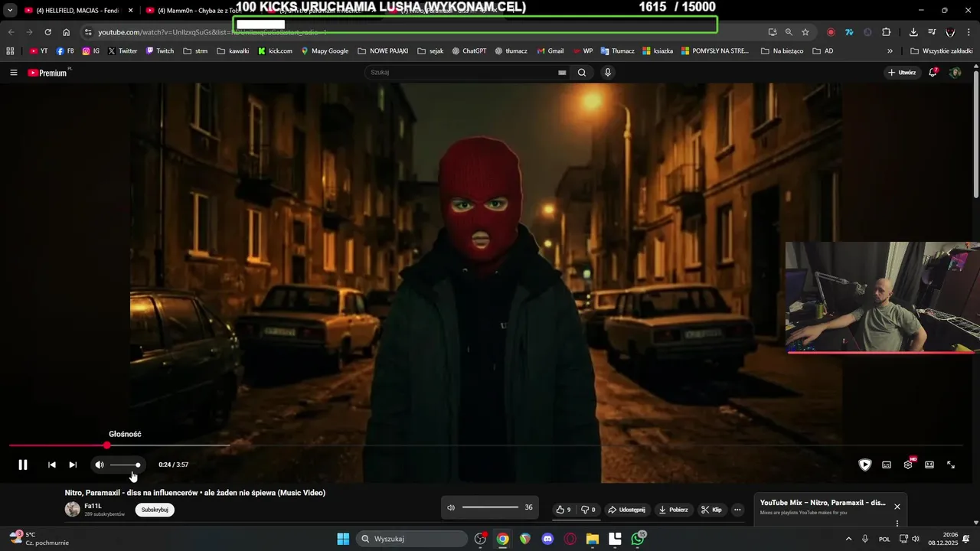This screenshot has width=980, height=551.
Task: Click the Windows taskbar Wyszukaj search box
Action: click(412, 539)
